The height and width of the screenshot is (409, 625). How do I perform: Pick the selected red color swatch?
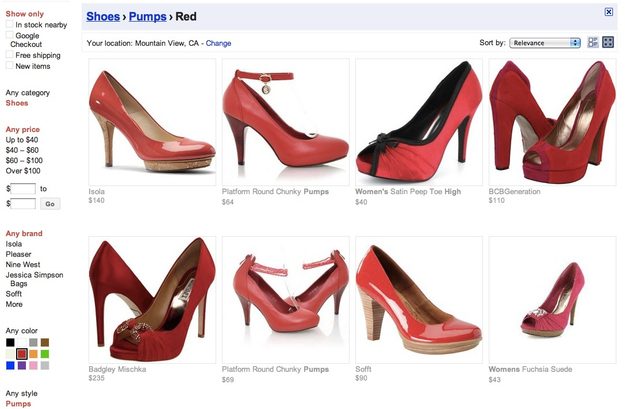point(22,354)
